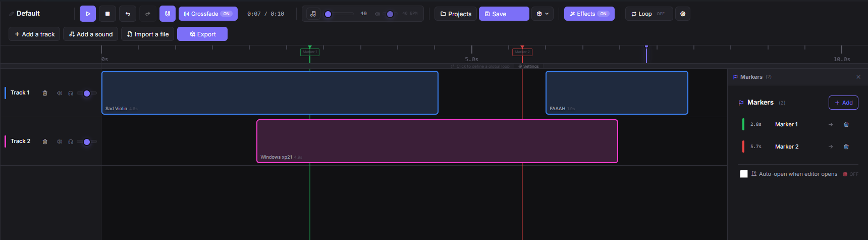The width and height of the screenshot is (868, 240).
Task: Toggle Crossfade off
Action: click(208, 14)
